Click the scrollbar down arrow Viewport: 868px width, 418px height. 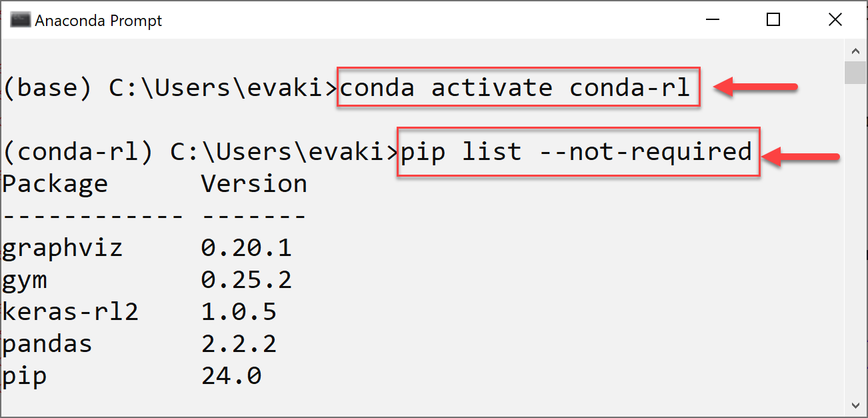(855, 405)
